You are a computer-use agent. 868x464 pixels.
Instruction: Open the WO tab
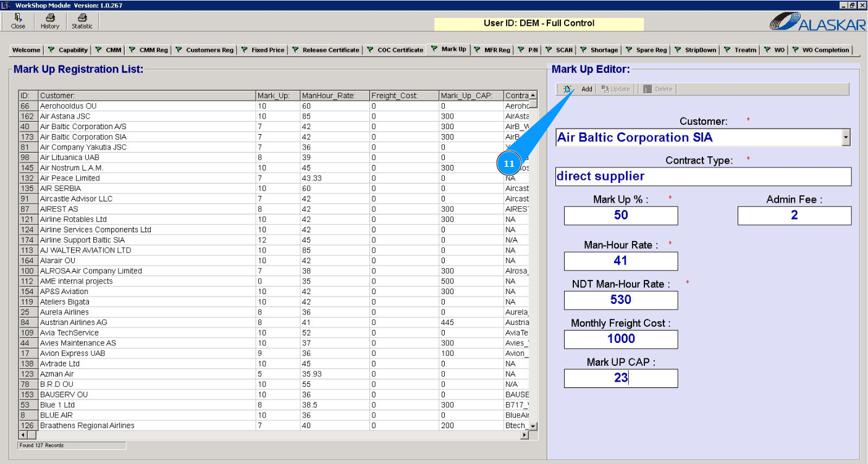pos(775,50)
